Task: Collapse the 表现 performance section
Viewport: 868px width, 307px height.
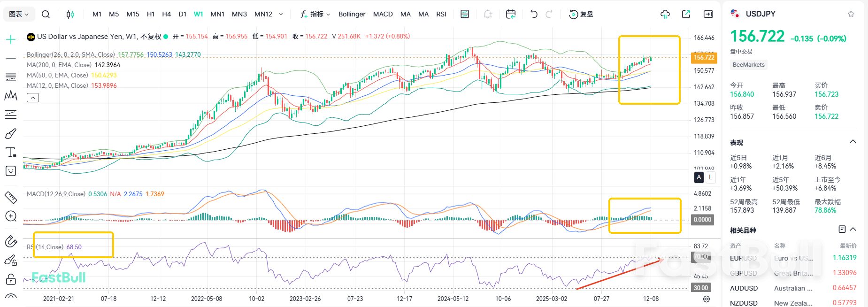Action: pos(853,142)
